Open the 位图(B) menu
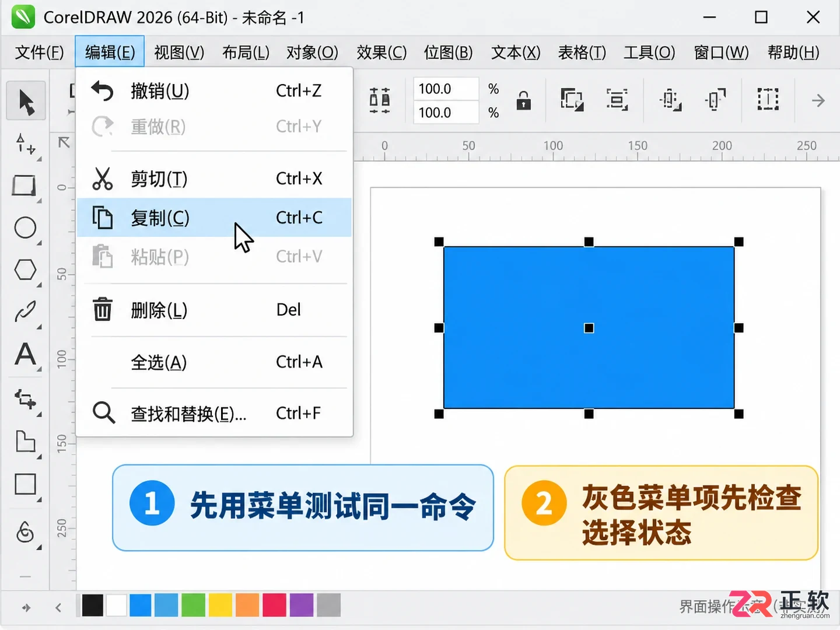The height and width of the screenshot is (630, 840). [448, 52]
